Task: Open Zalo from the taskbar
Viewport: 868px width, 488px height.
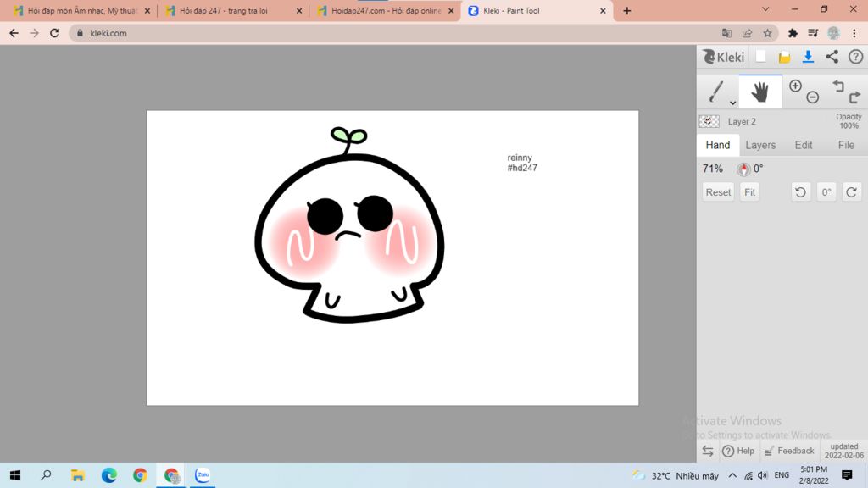Action: pyautogui.click(x=203, y=475)
